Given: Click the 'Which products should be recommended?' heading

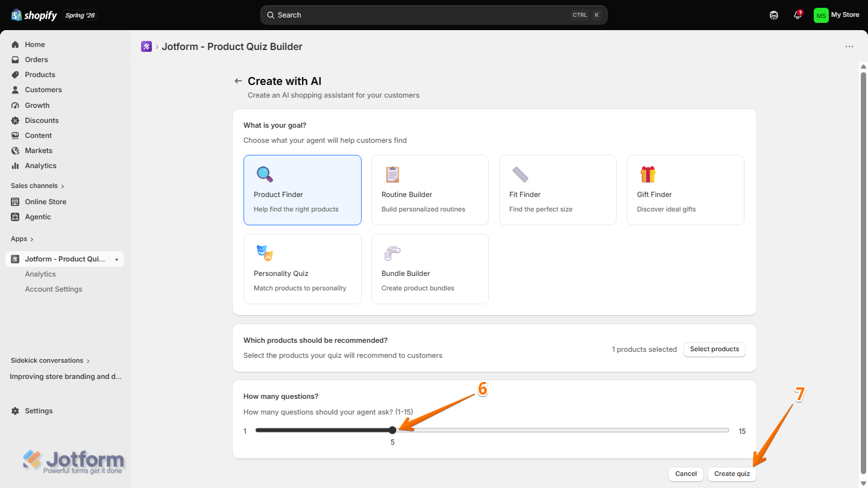Looking at the screenshot, I should [315, 340].
